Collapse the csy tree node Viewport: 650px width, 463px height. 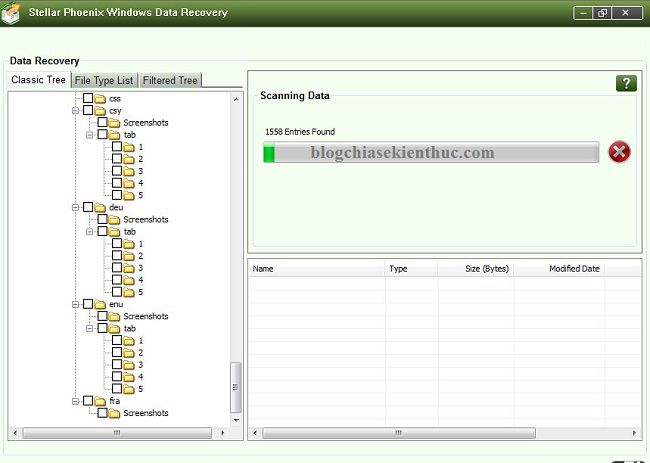pos(75,111)
